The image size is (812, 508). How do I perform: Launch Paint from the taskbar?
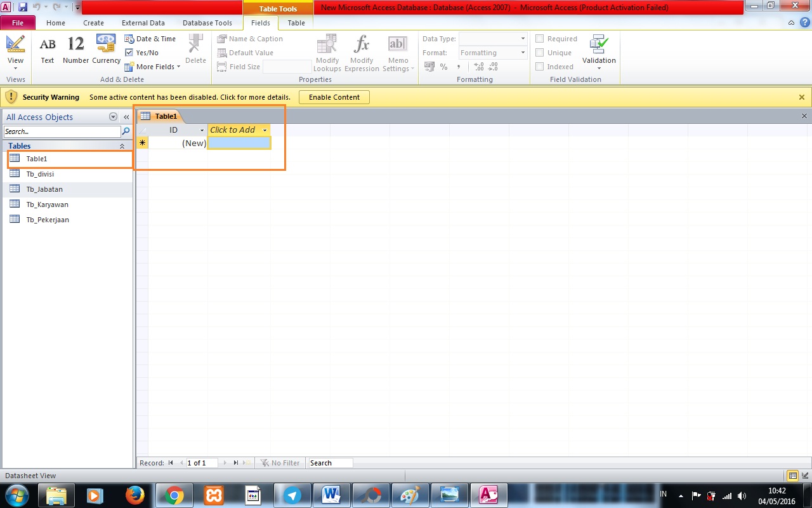pyautogui.click(x=410, y=495)
